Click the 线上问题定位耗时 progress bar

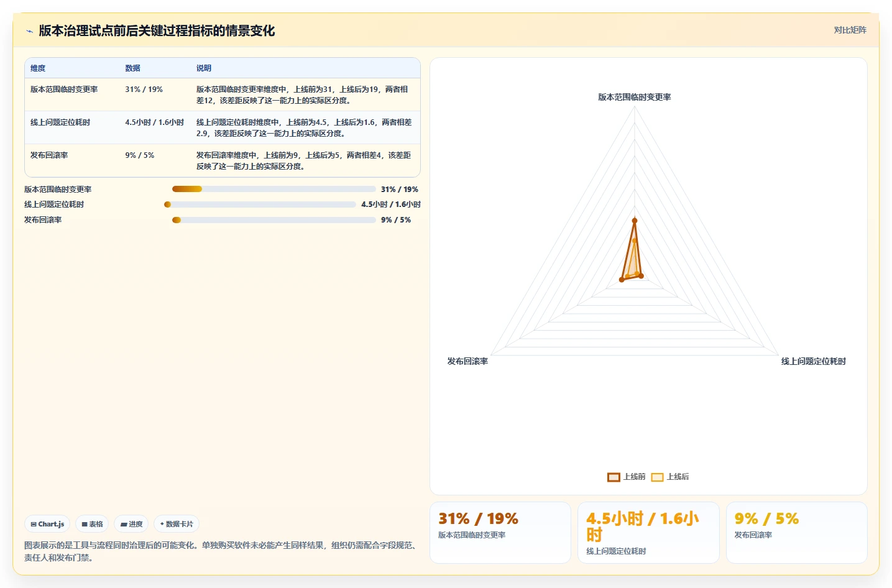(x=260, y=204)
